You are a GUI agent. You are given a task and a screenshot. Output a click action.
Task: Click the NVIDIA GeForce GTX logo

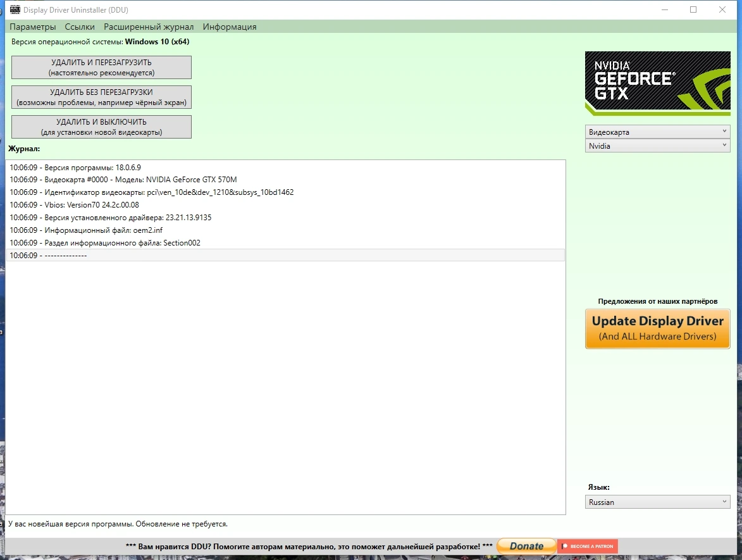coord(657,84)
